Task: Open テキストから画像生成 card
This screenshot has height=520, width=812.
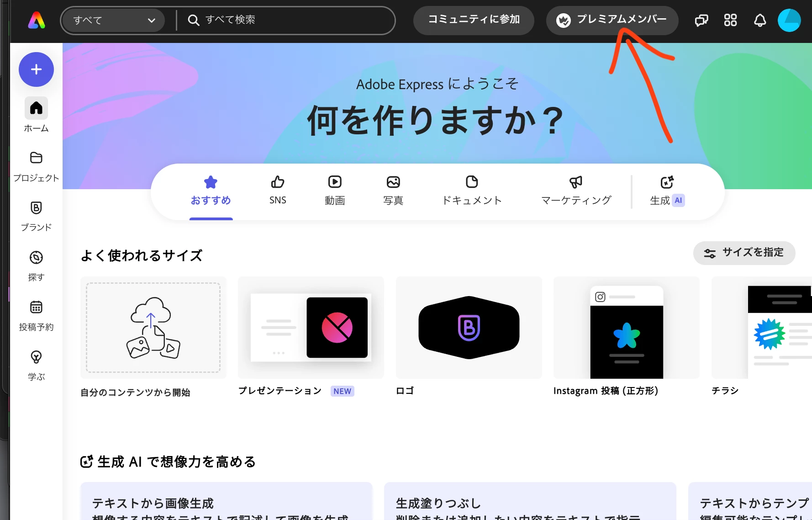Action: 227,501
